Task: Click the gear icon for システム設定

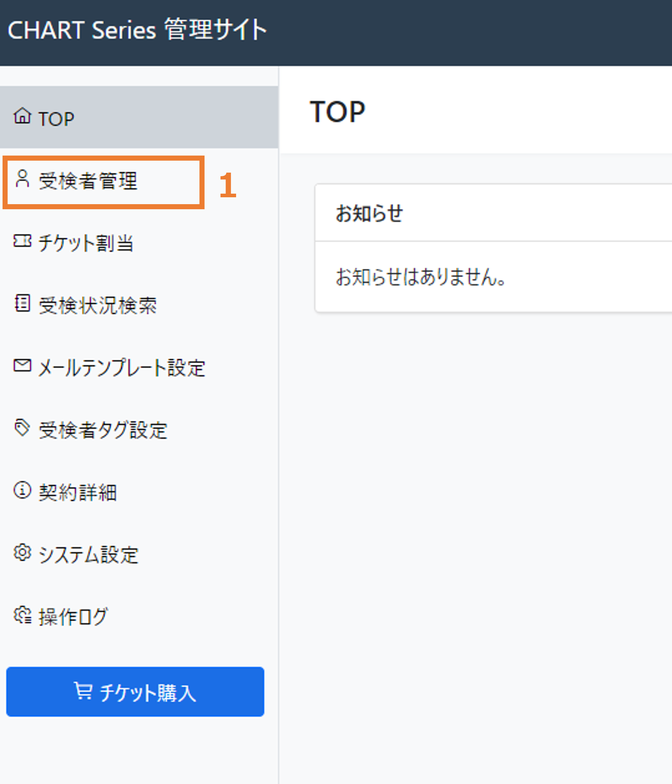Action: click(x=22, y=552)
